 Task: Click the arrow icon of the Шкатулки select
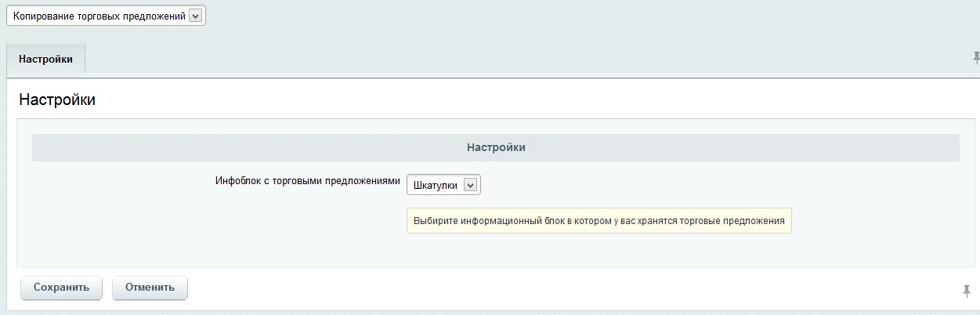coord(470,185)
